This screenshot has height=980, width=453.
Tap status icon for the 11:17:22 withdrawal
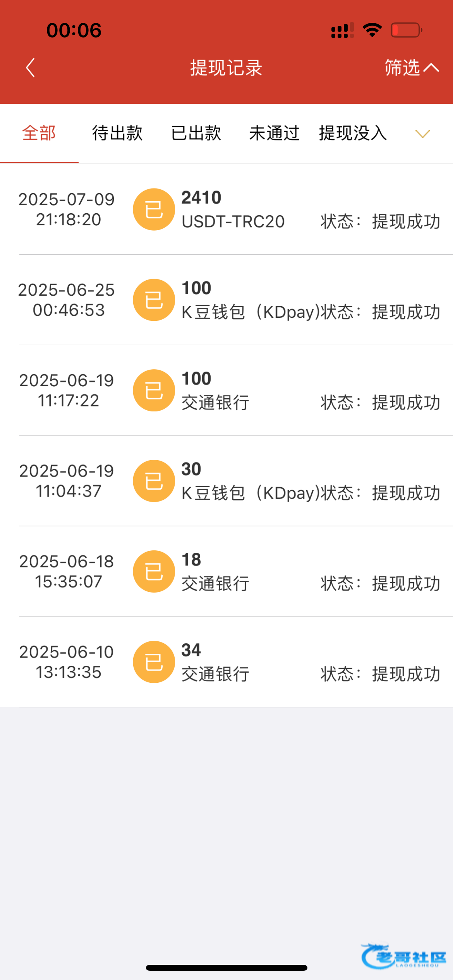click(154, 391)
